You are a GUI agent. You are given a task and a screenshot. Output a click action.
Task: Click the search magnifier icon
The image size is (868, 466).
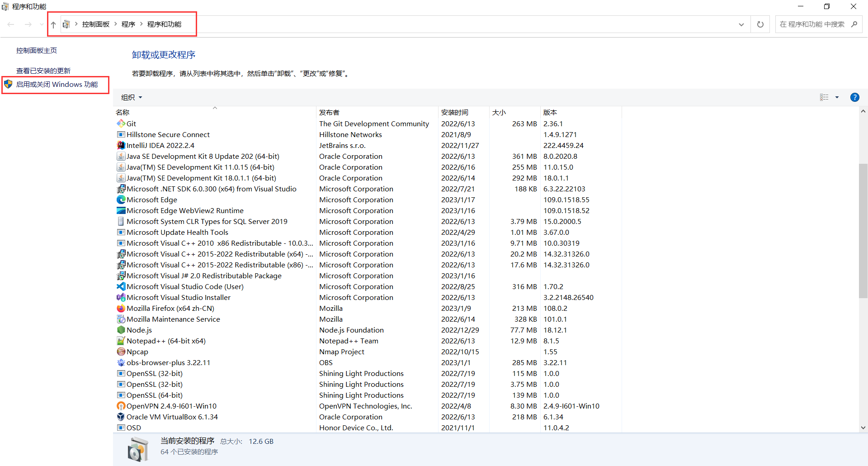click(x=854, y=24)
